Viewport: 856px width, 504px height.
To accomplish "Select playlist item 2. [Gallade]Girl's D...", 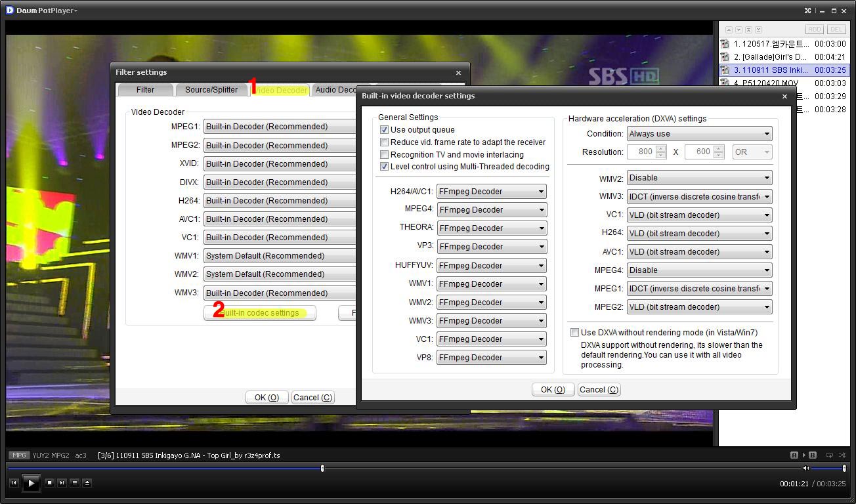I will (783, 57).
